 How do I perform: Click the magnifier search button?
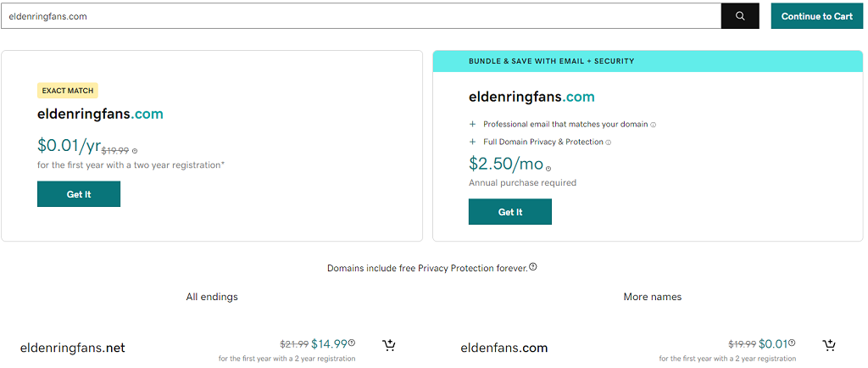740,16
